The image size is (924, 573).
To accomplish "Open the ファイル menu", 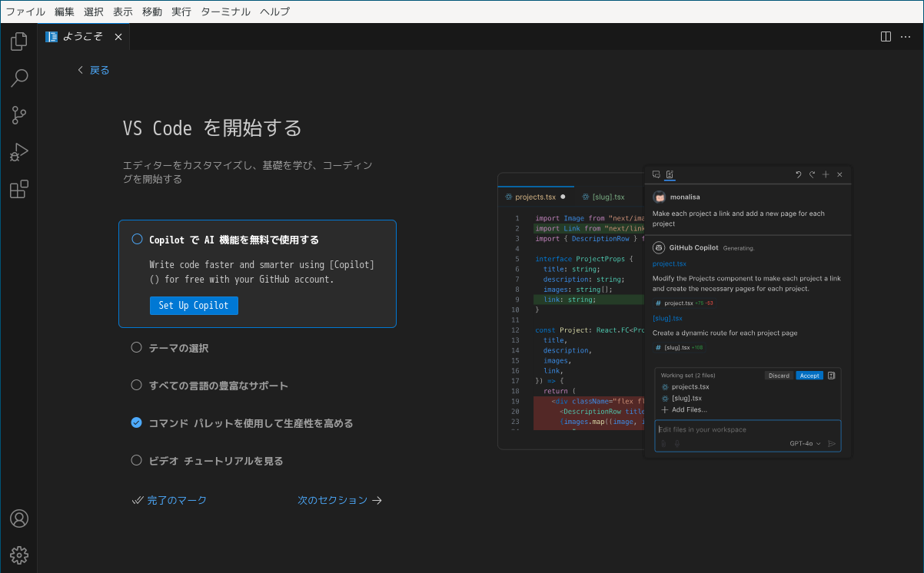I will pyautogui.click(x=25, y=12).
